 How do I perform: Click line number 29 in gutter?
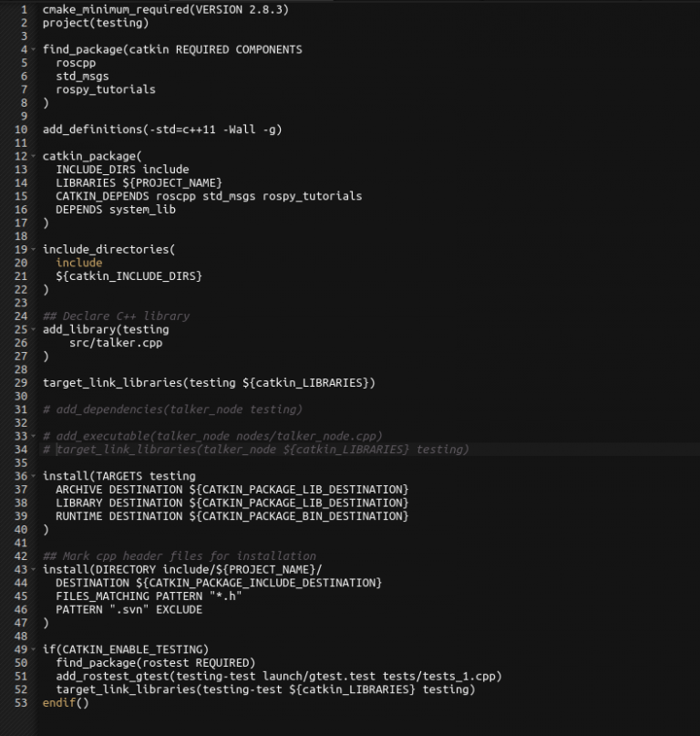coord(21,383)
